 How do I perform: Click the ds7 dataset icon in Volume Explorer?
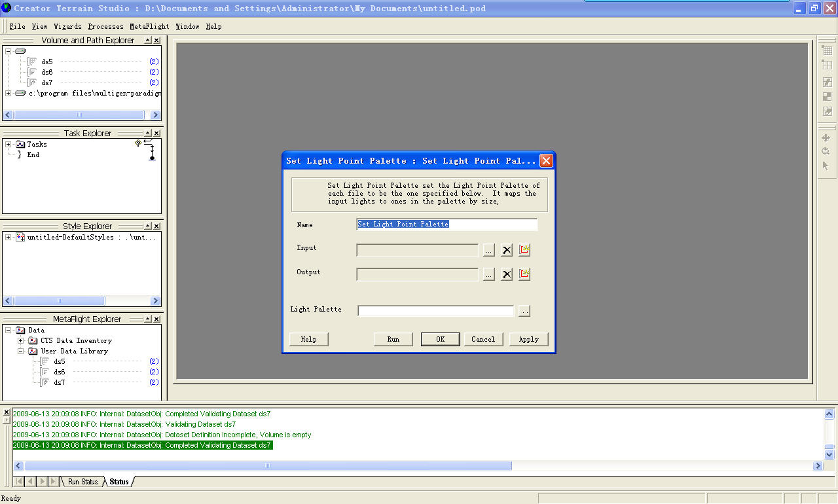point(33,82)
